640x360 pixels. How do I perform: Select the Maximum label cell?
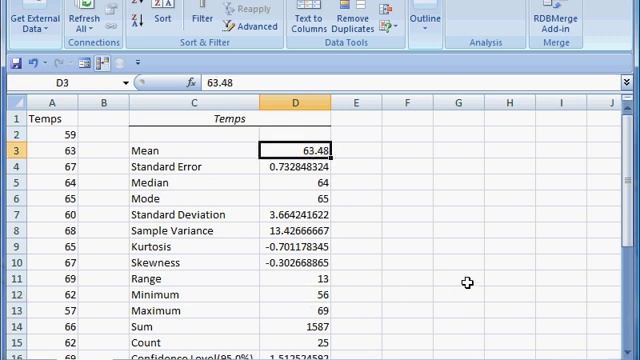194,311
